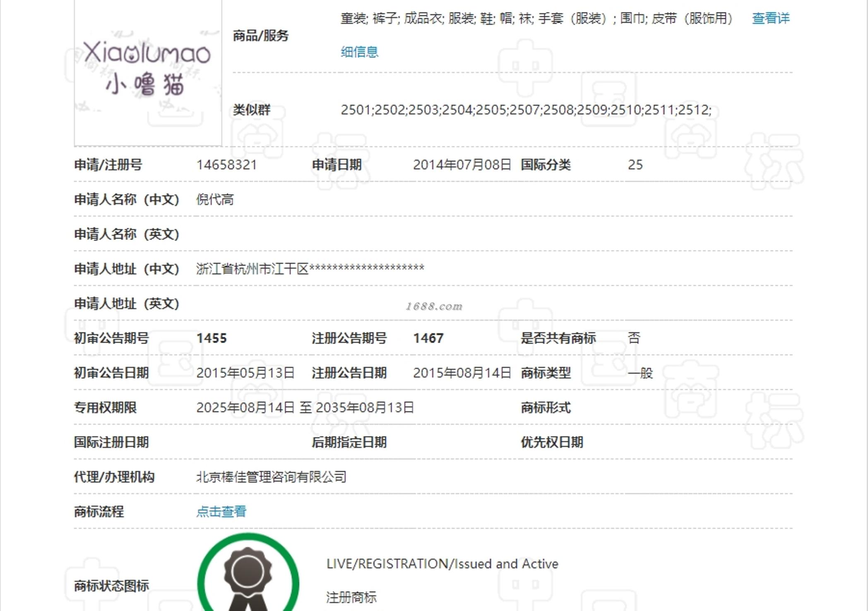Open the 查看详 details link

(770, 18)
